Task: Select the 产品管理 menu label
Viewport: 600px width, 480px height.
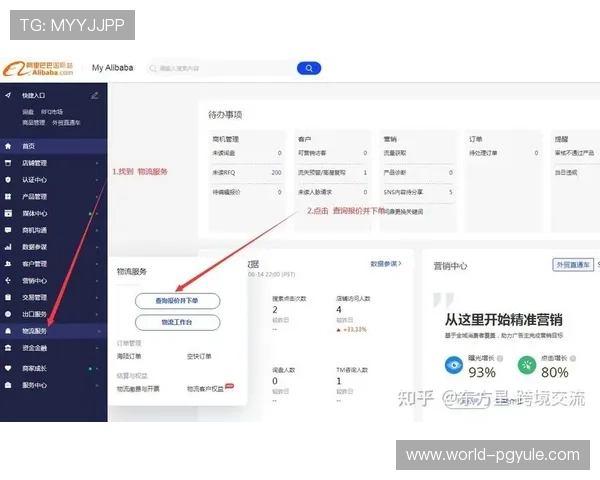Action: pyautogui.click(x=34, y=197)
